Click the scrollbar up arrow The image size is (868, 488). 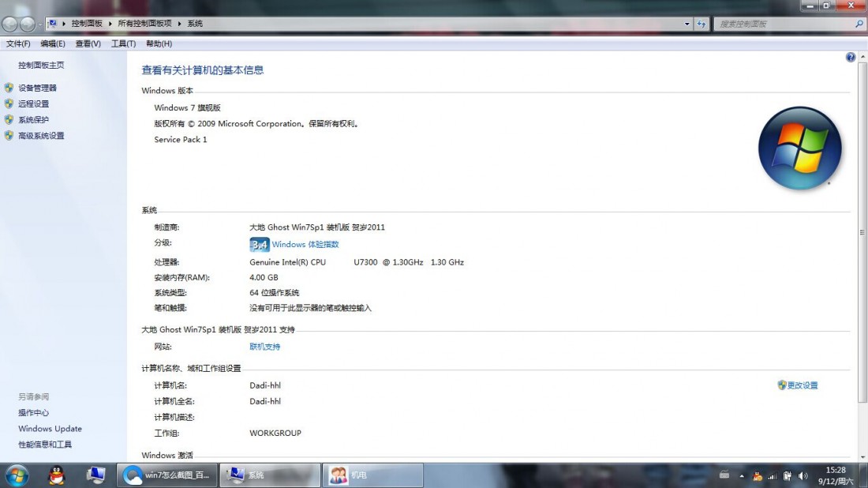click(x=862, y=57)
